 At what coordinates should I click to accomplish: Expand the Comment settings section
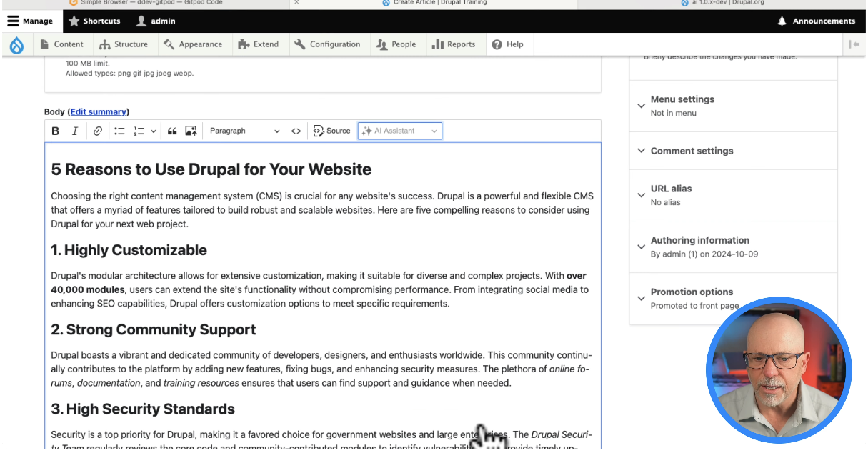click(x=692, y=151)
